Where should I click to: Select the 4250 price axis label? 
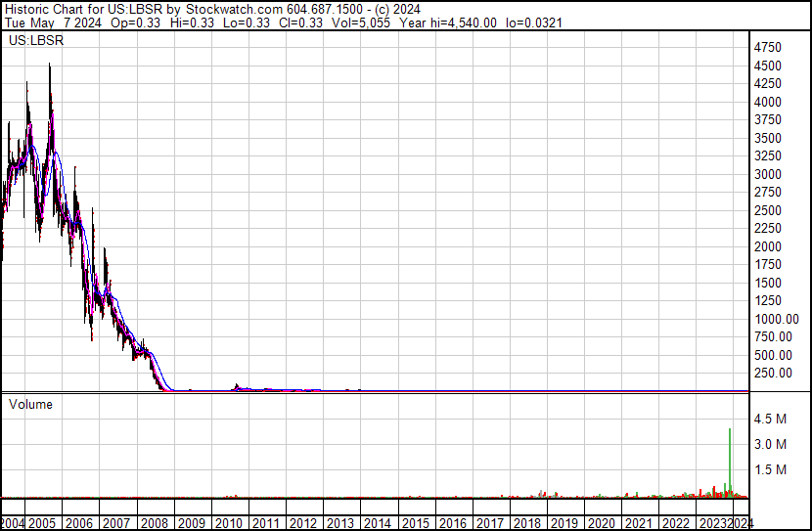click(767, 84)
